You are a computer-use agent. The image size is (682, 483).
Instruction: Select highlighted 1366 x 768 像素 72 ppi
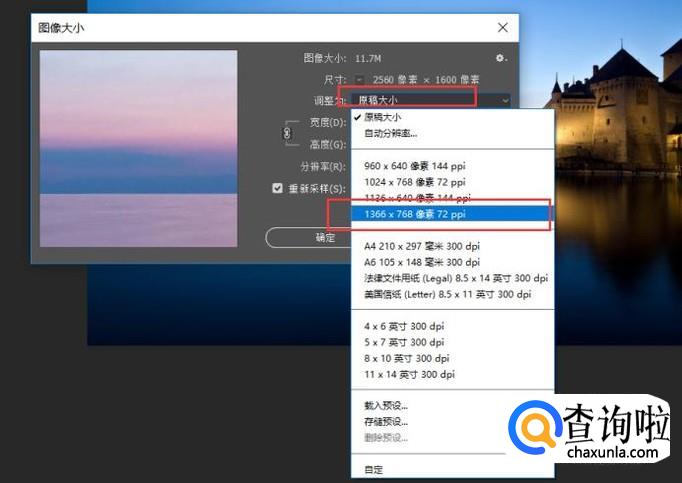tap(415, 214)
